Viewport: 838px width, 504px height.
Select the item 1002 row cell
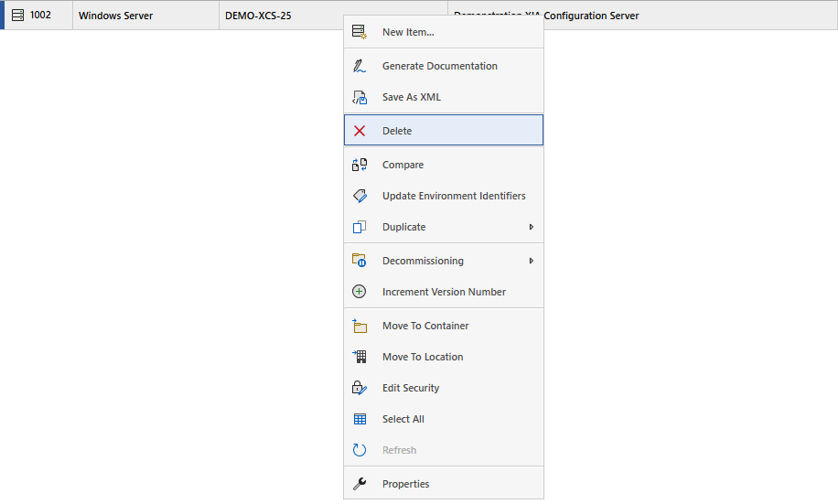pyautogui.click(x=41, y=16)
